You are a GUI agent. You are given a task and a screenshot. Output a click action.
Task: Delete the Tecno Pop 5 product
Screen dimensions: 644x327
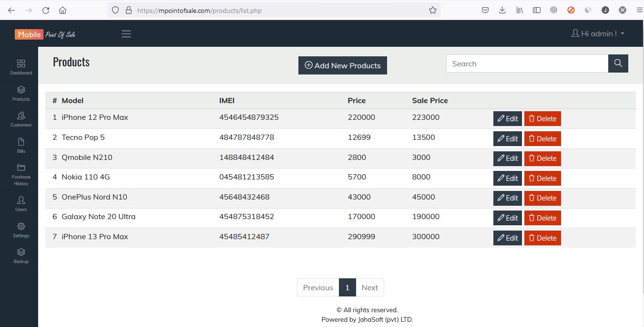[542, 139]
